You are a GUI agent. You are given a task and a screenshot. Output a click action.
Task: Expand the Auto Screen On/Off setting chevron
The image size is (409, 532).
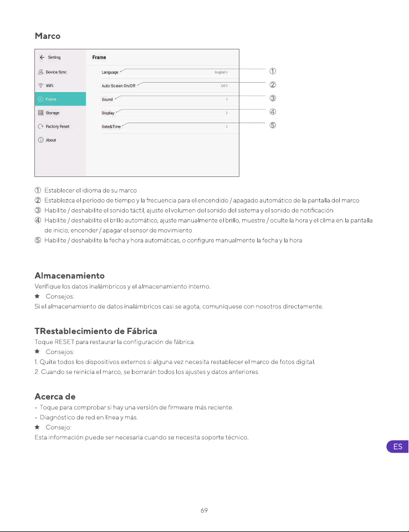coord(227,86)
